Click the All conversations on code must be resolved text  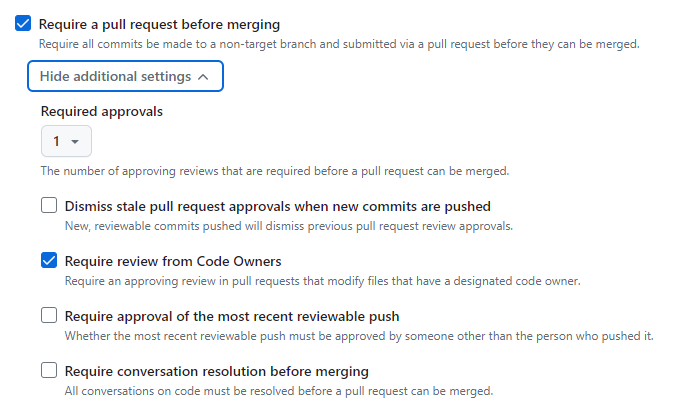279,391
